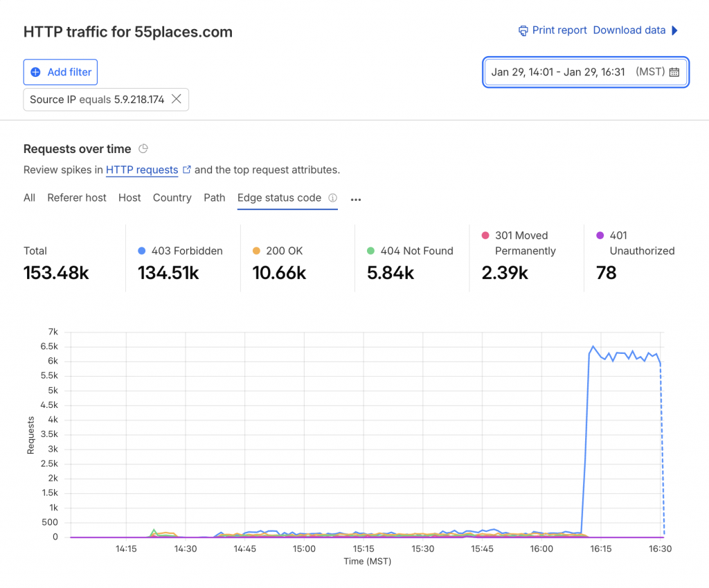The height and width of the screenshot is (588, 709).
Task: Click the plus icon in Add filter
Action: (x=36, y=72)
